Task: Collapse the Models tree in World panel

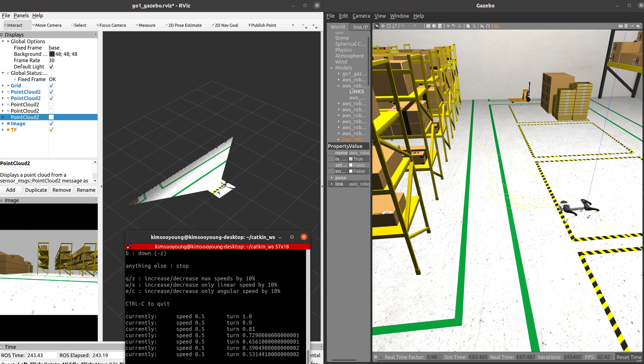Action: coord(331,68)
